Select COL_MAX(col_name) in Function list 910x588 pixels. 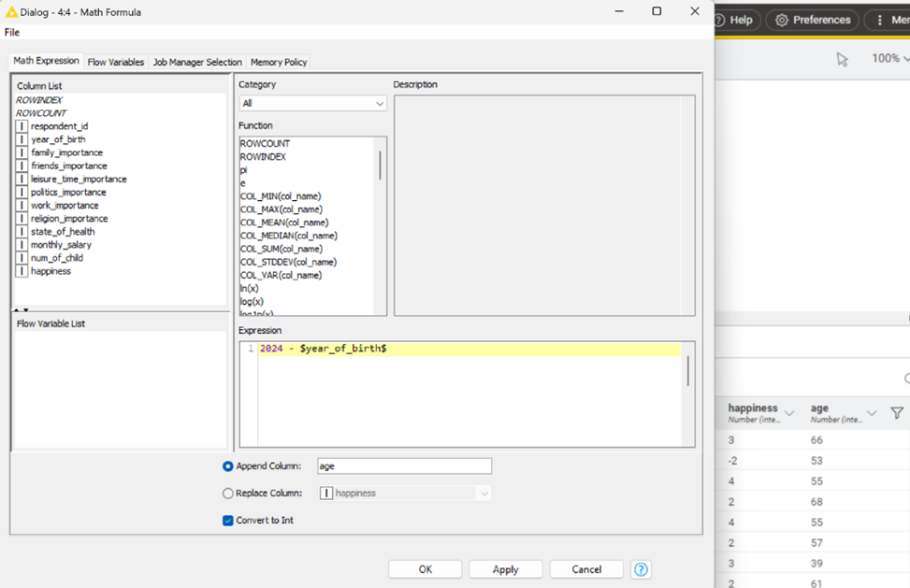282,209
